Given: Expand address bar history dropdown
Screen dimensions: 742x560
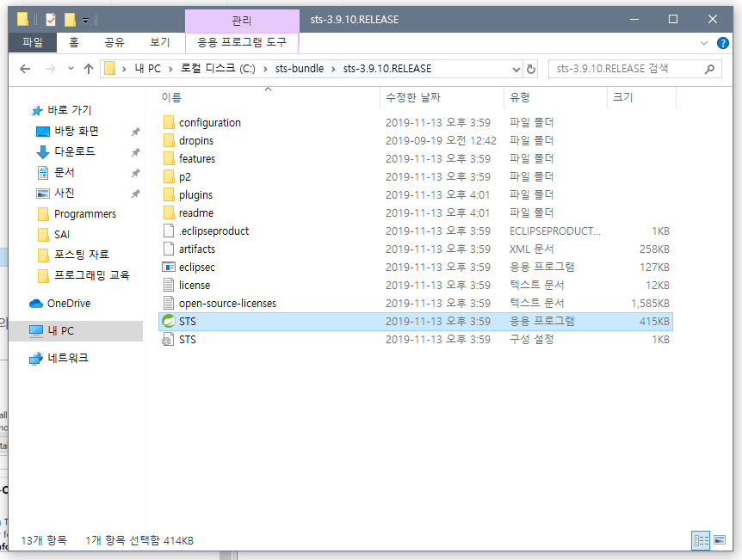Looking at the screenshot, I should point(516,69).
